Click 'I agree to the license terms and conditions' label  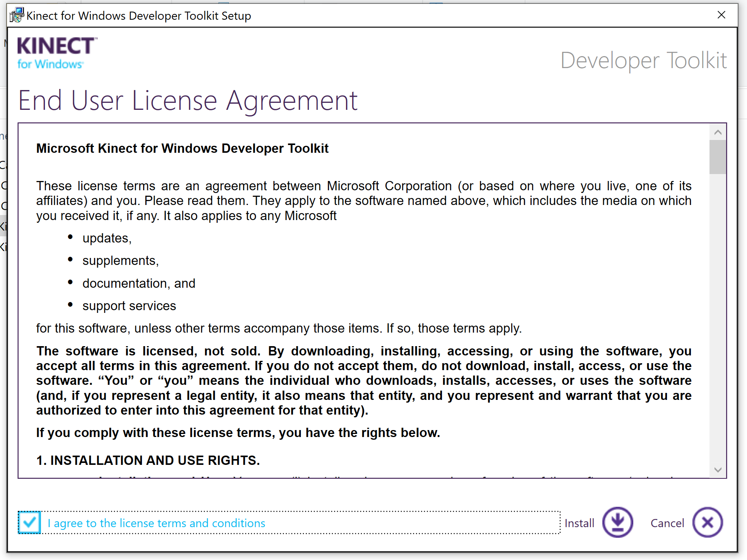[x=156, y=523]
